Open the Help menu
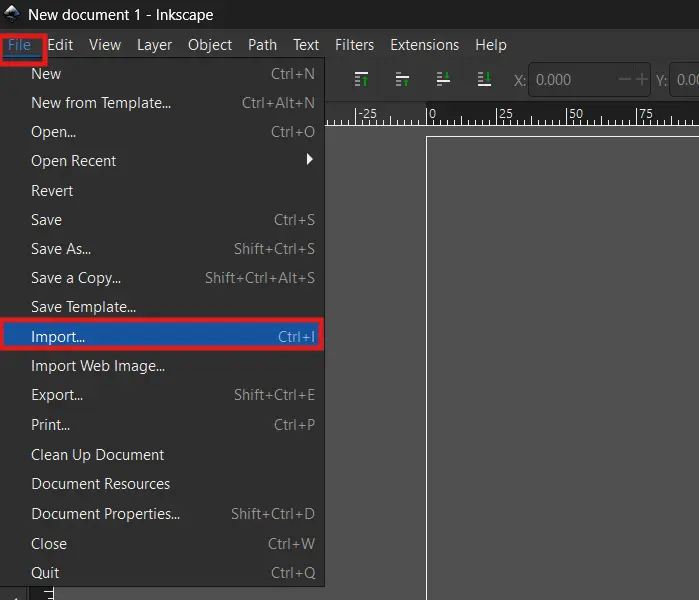 491,45
